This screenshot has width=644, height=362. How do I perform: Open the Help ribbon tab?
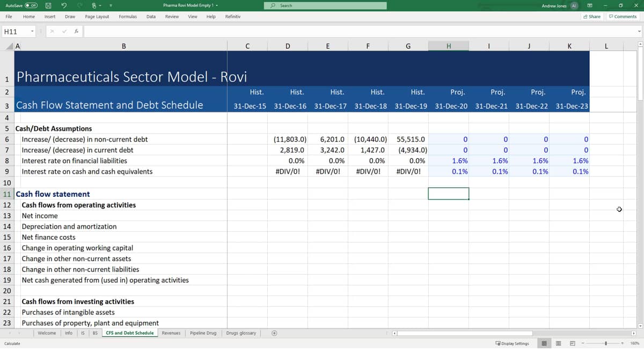[211, 17]
